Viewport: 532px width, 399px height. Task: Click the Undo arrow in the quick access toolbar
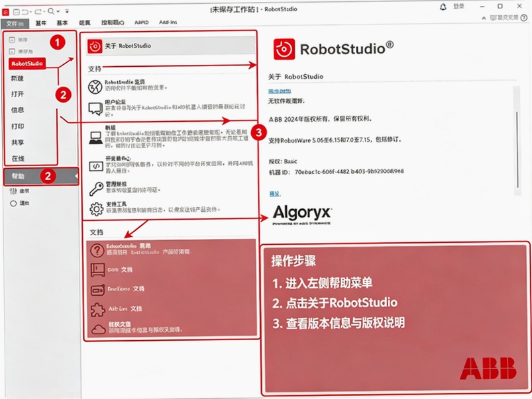coord(25,12)
